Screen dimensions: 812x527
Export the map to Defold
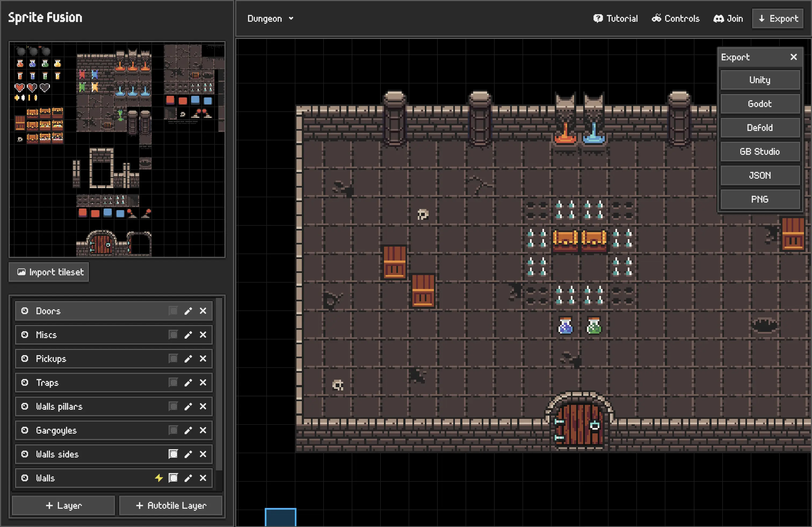click(x=760, y=127)
